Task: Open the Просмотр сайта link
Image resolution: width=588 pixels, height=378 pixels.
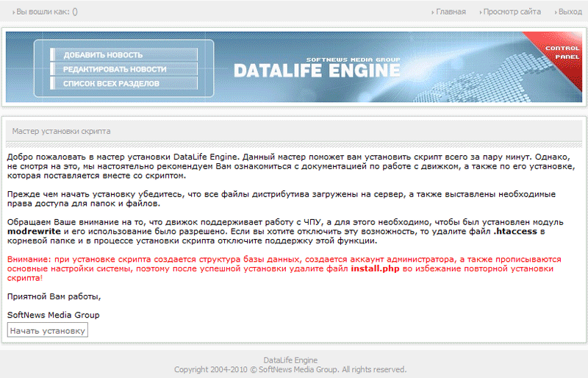Action: [x=512, y=12]
